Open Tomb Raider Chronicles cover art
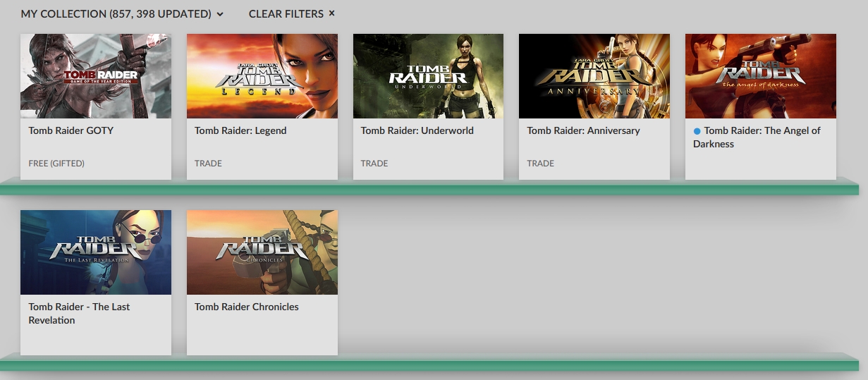The height and width of the screenshot is (380, 868). pos(262,252)
